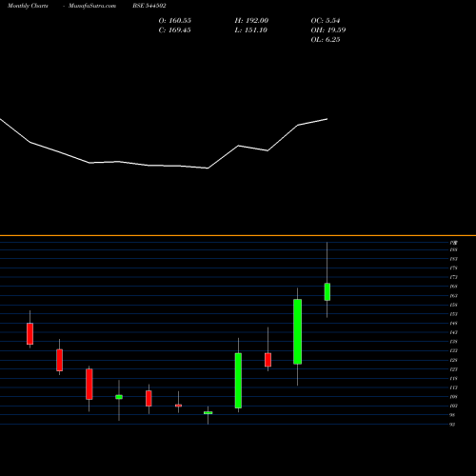Click the 168 price axis label
Image resolution: width=476 pixels, height=476 pixels.
(453, 287)
